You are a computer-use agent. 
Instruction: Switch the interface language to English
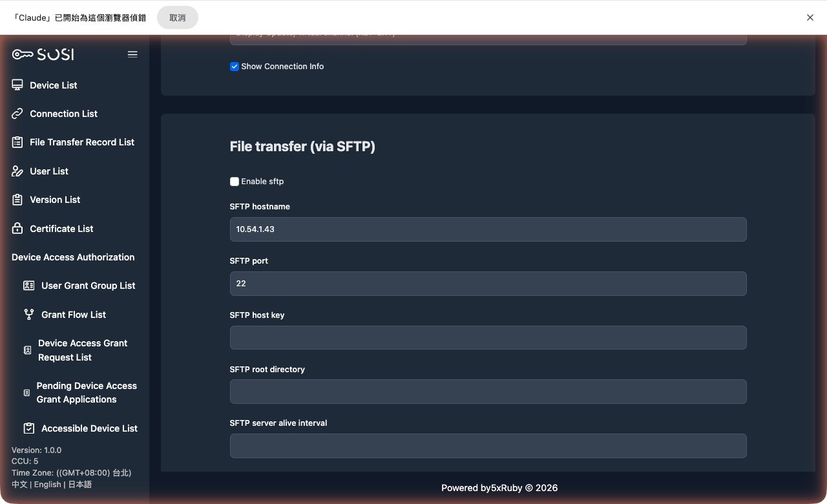click(47, 484)
